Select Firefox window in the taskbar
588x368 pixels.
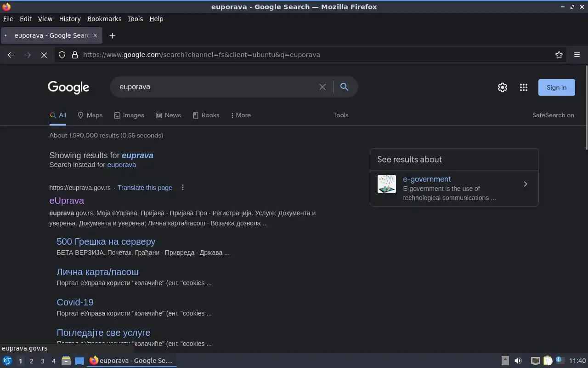click(132, 361)
